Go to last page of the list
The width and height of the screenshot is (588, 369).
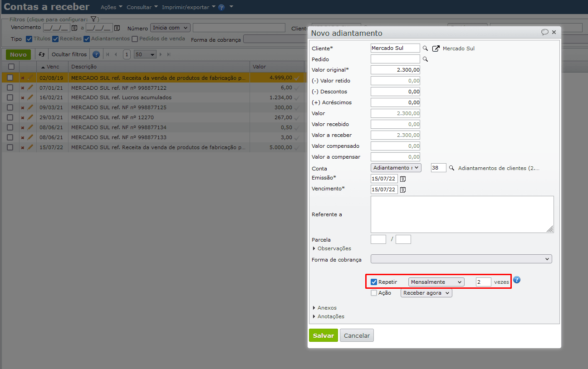click(169, 54)
